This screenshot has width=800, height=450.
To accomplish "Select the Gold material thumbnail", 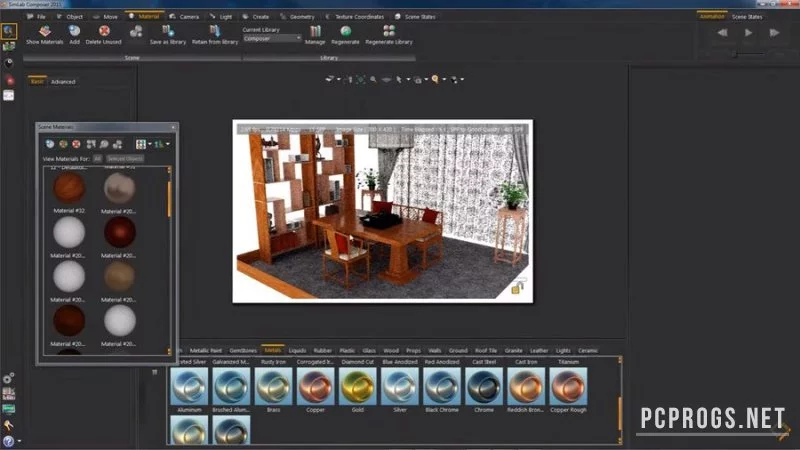I will (x=358, y=387).
